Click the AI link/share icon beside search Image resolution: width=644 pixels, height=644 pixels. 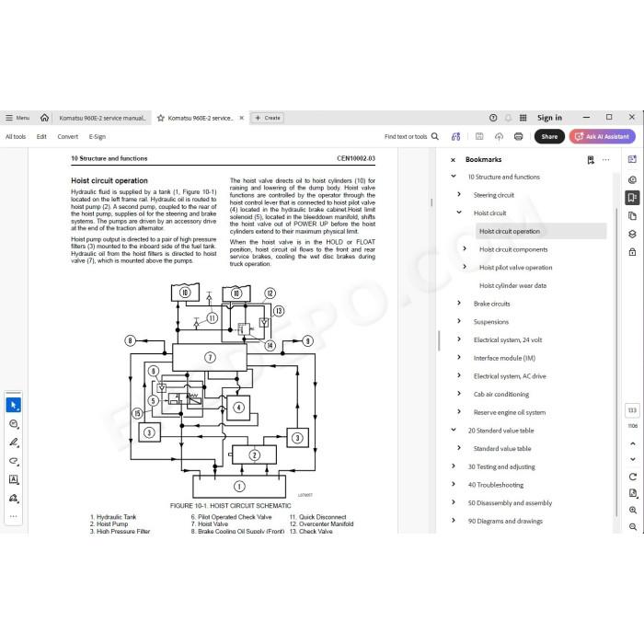[455, 136]
